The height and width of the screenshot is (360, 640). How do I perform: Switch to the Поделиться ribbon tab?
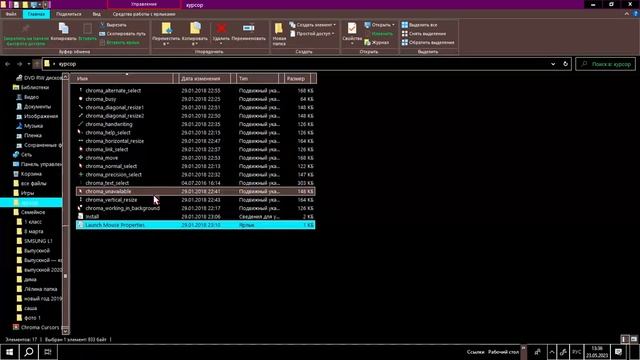pos(69,14)
